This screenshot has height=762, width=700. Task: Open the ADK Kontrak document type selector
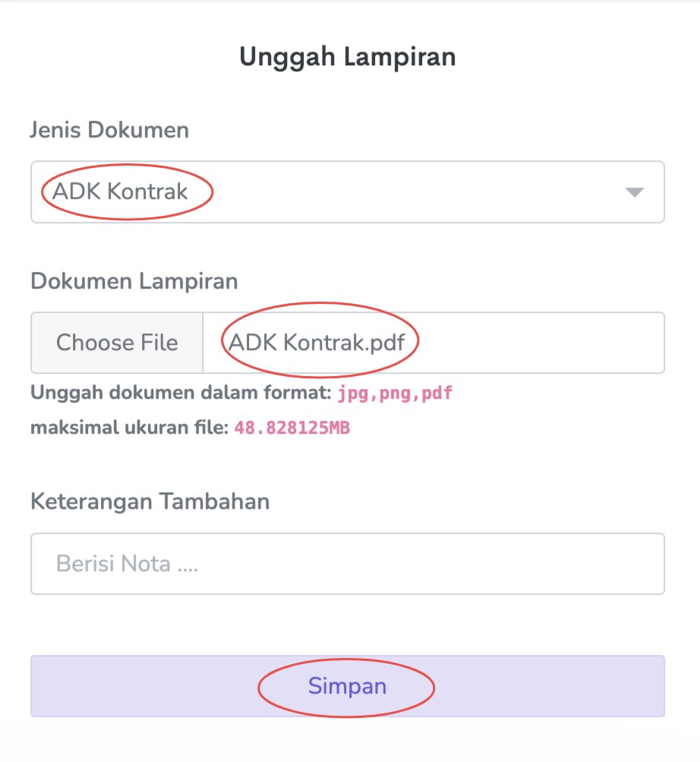tap(121, 191)
